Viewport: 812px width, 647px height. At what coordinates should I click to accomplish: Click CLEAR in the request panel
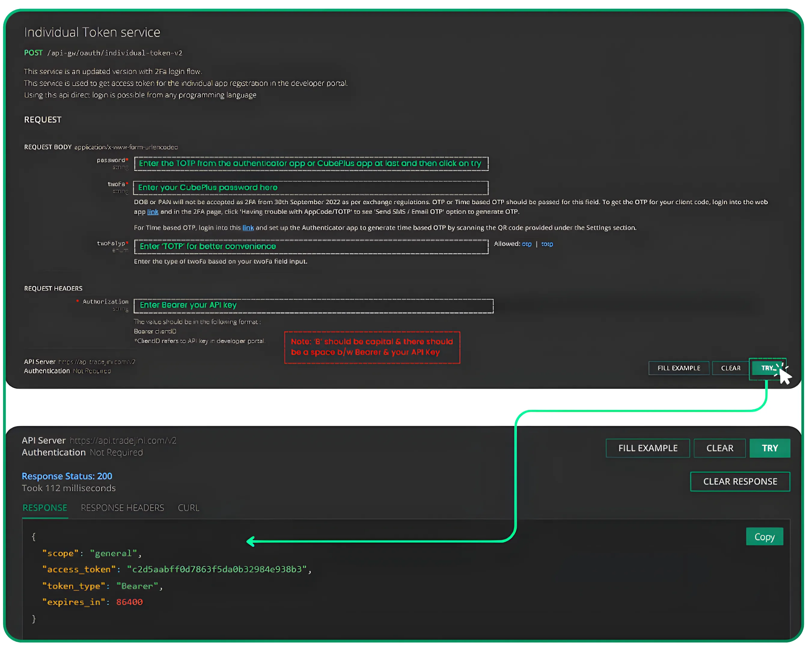pos(730,368)
